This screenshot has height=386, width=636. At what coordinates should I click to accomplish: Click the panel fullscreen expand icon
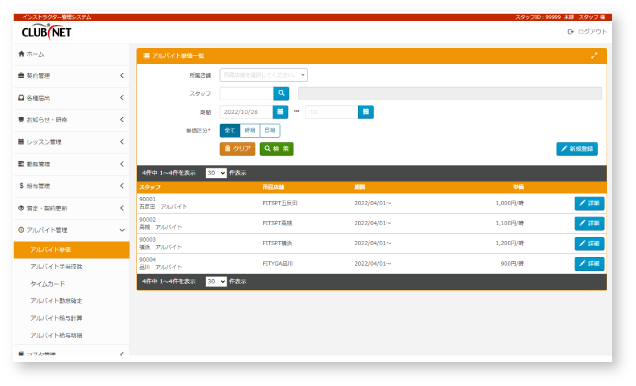tap(594, 56)
